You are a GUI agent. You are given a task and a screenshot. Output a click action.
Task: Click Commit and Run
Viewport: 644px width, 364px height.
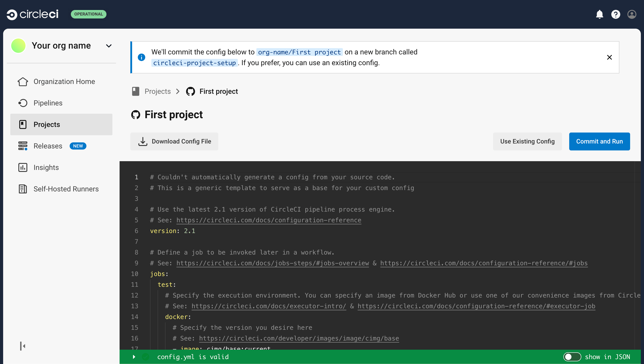coord(599,141)
